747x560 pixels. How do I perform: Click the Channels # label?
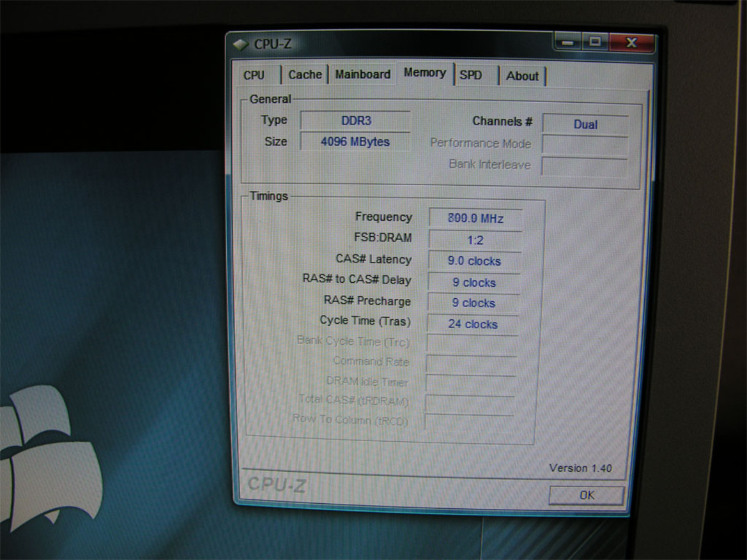point(502,121)
